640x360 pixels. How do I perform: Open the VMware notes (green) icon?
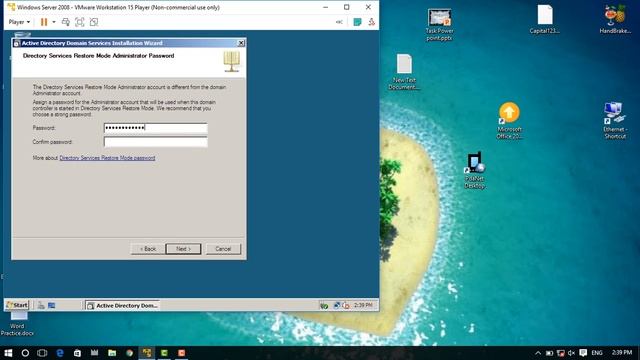[x=357, y=22]
